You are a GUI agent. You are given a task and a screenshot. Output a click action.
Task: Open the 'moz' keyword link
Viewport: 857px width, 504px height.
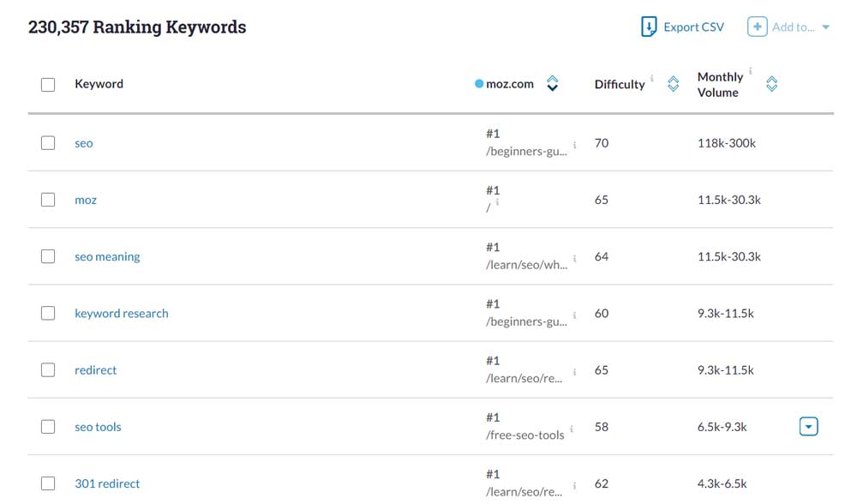[86, 200]
